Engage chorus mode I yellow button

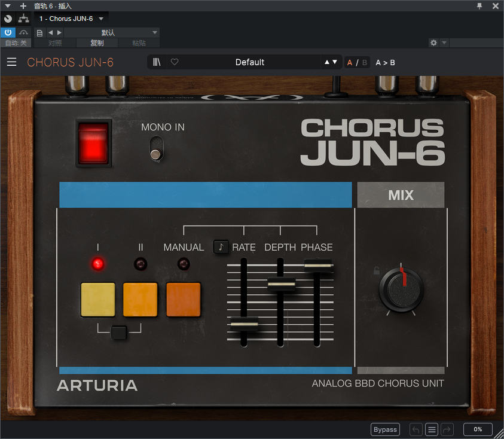pyautogui.click(x=97, y=300)
